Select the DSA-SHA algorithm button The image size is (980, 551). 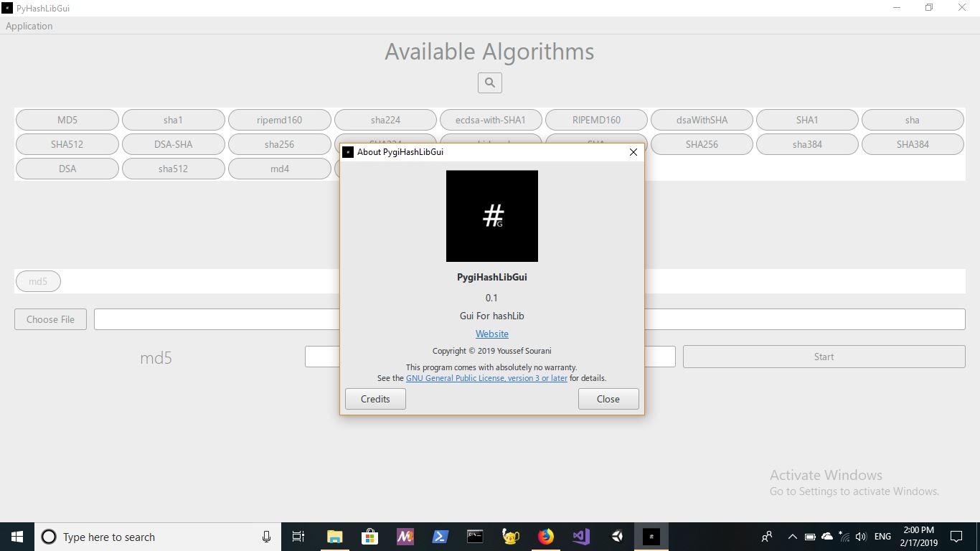click(173, 144)
